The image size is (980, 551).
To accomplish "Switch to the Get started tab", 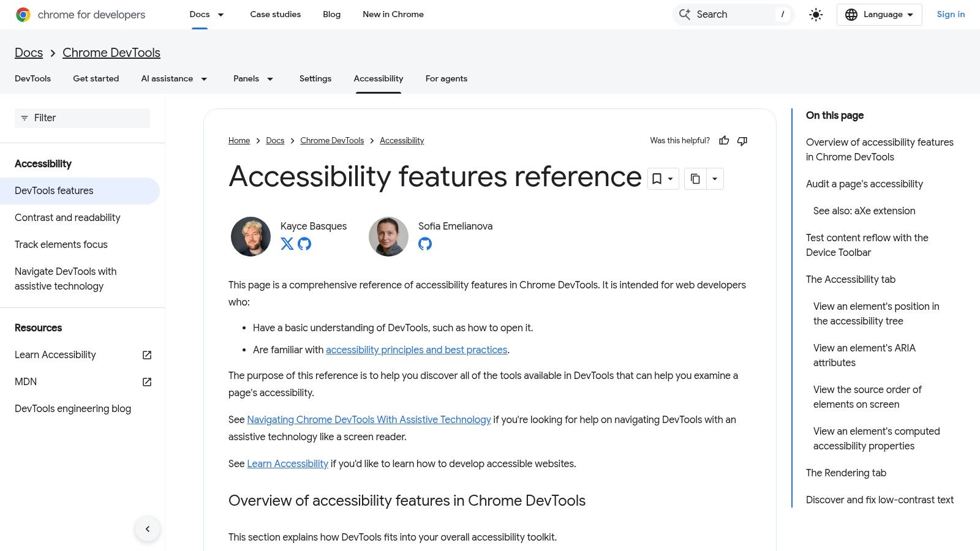I will (96, 79).
